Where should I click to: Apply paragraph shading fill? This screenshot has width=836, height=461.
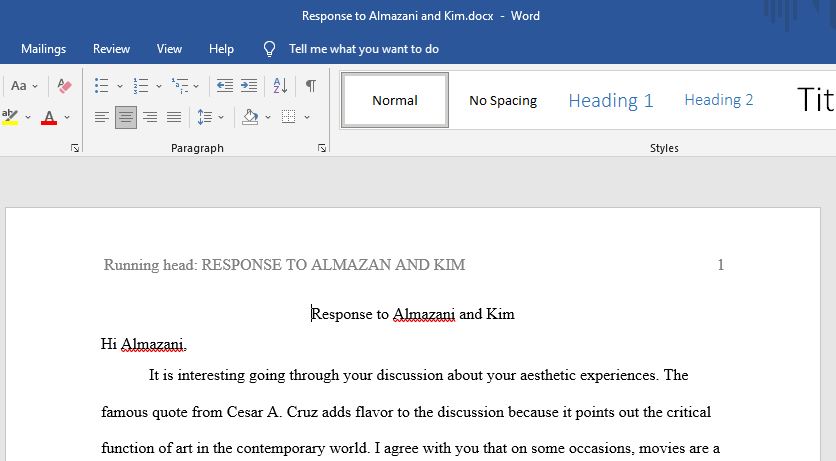point(250,117)
